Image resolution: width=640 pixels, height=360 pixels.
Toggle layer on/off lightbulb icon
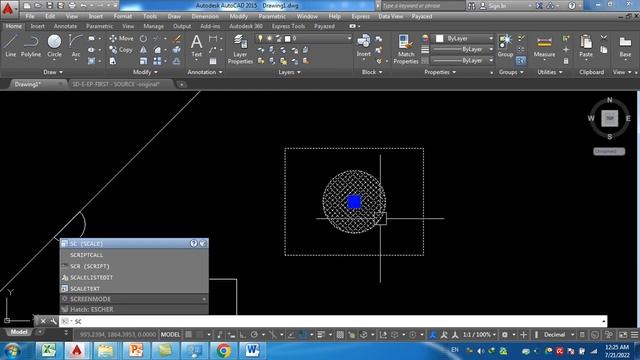[260, 38]
